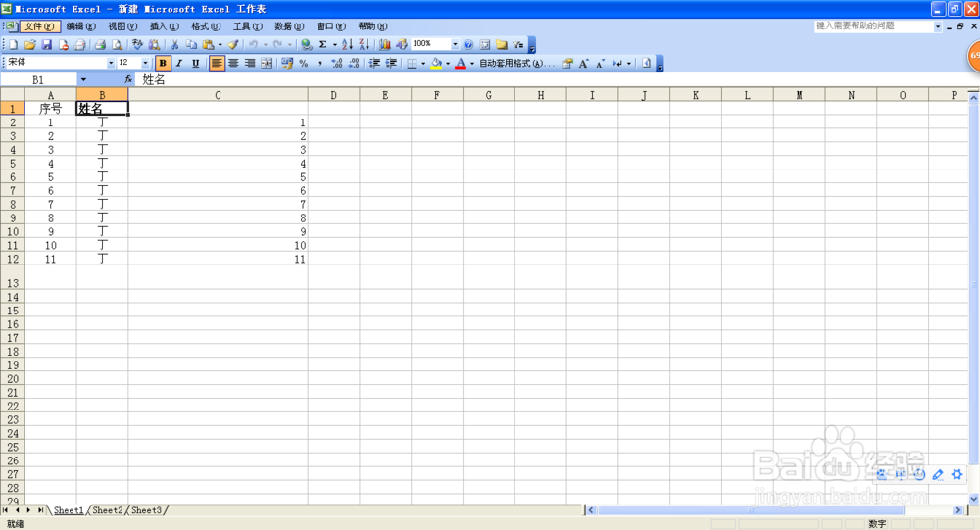Viewport: 980px width, 530px height.
Task: Expand the AutoSum dropdown arrow
Action: click(334, 44)
